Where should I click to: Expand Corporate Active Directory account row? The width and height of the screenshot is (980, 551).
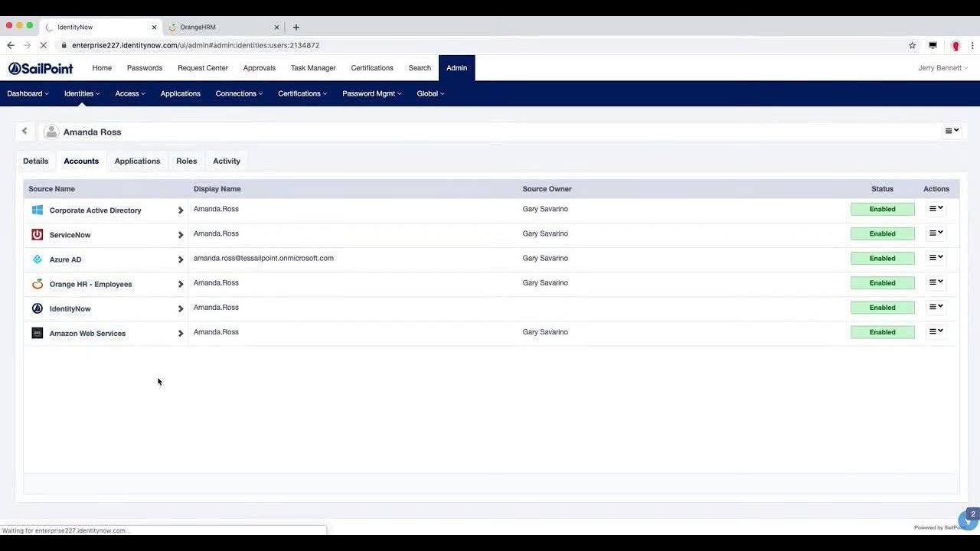click(181, 210)
